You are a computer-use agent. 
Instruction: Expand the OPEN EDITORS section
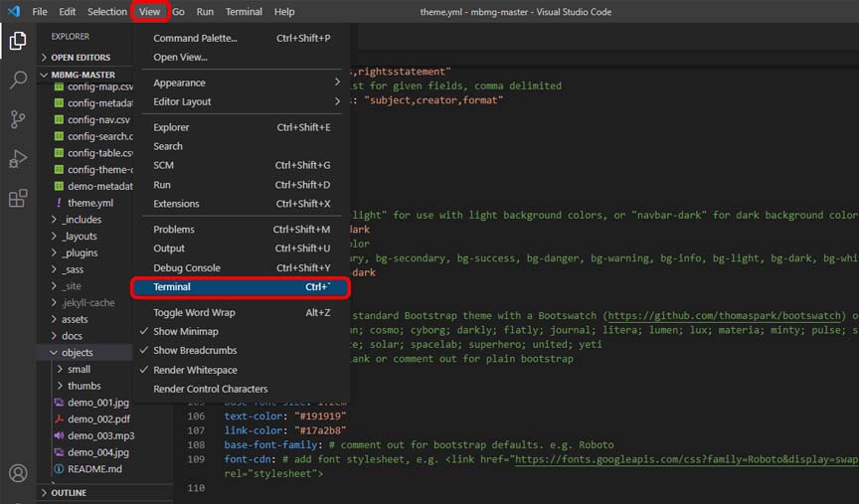coord(80,58)
